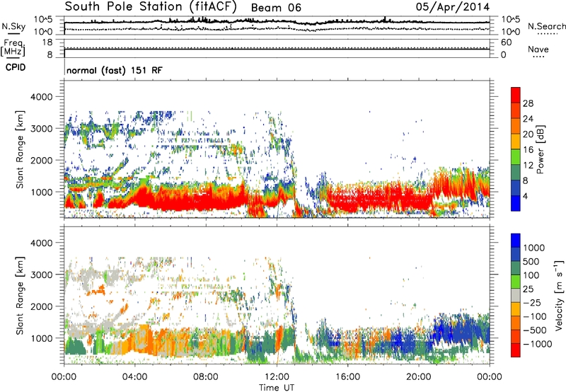This screenshot has height=392, width=566.
Task: Select the "Beam 06" label
Action: click(x=276, y=8)
